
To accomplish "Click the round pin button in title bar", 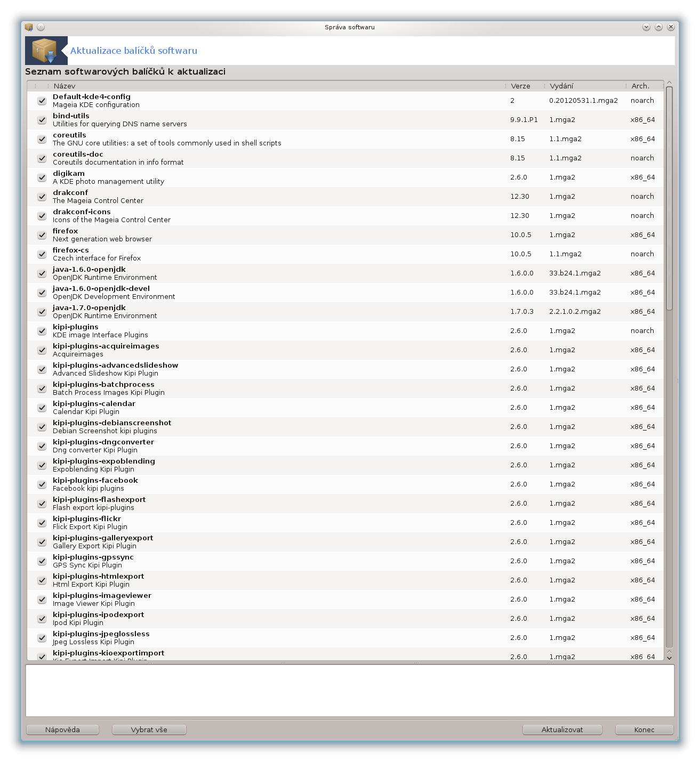I will 41,27.
